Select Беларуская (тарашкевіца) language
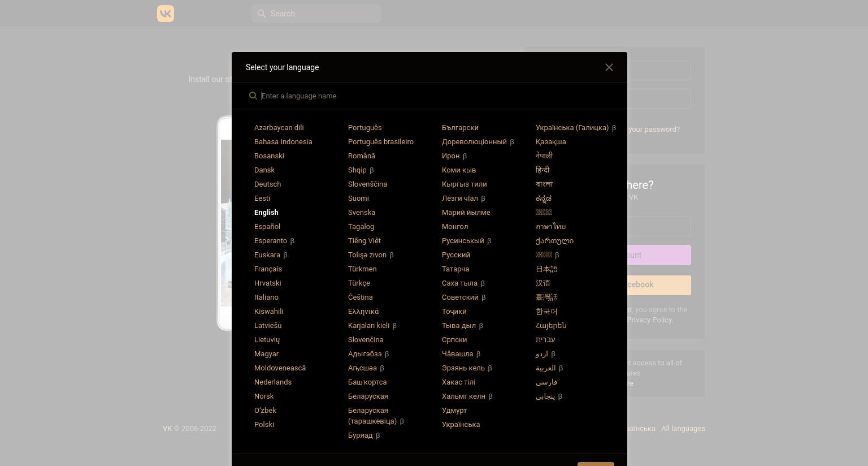This screenshot has height=466, width=868. 372,416
